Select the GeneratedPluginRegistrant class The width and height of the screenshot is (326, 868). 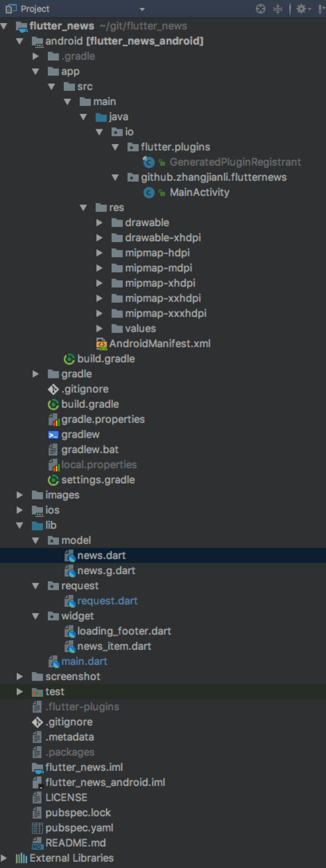pos(235,162)
